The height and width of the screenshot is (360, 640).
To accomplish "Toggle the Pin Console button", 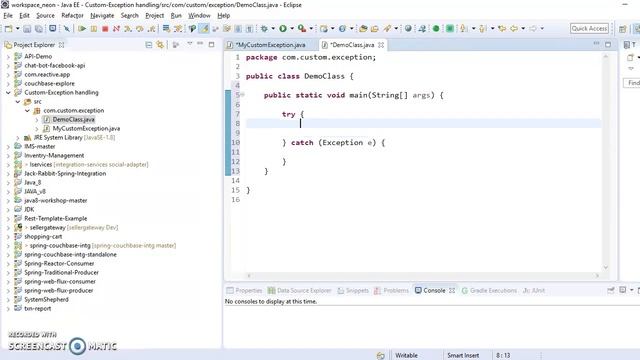I will (611, 290).
